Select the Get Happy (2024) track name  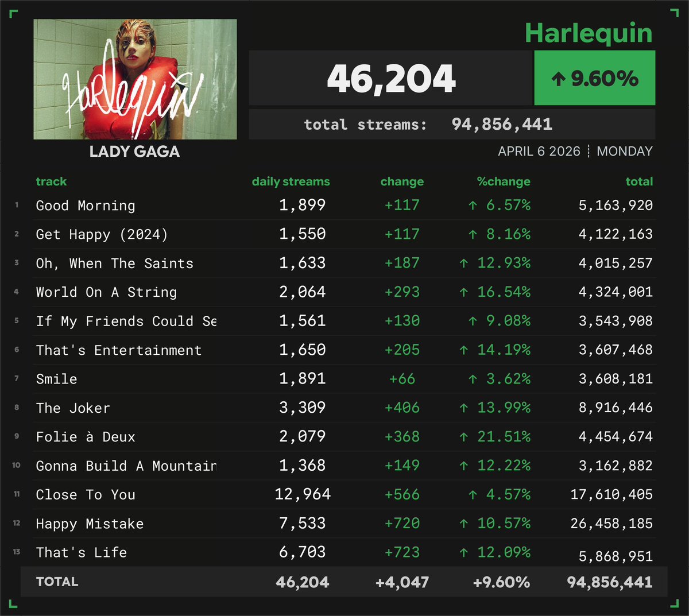[x=102, y=234]
